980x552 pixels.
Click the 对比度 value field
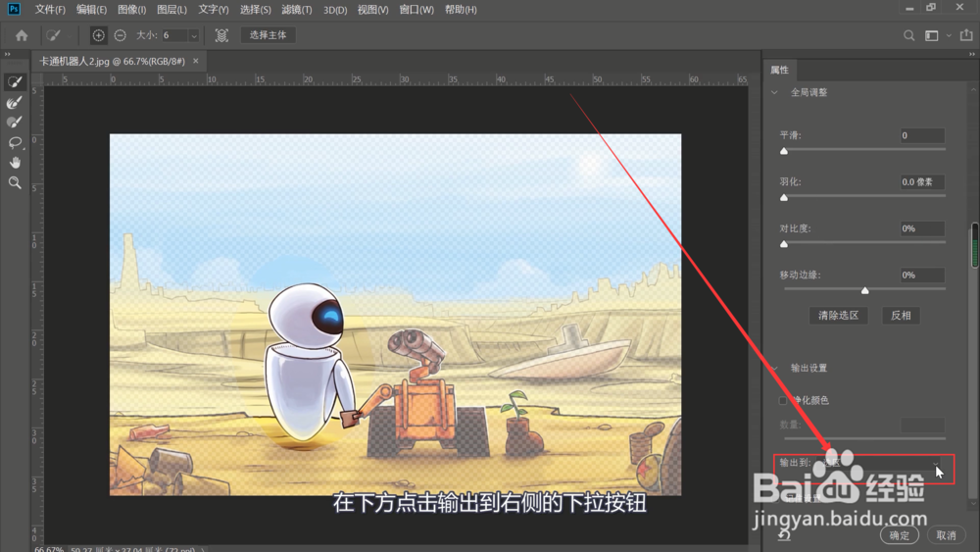pos(922,228)
